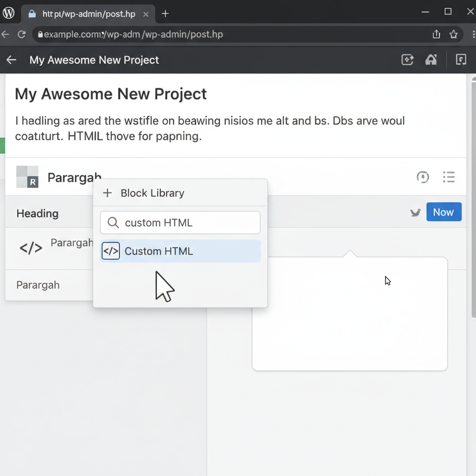Publish using the Now button
The height and width of the screenshot is (476, 476).
pyautogui.click(x=443, y=212)
